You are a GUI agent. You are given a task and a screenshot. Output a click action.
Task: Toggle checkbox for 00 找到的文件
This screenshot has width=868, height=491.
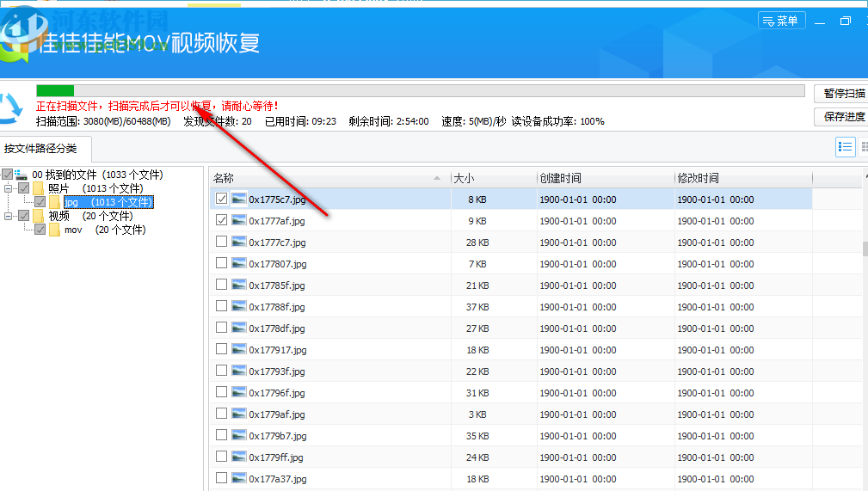point(8,175)
